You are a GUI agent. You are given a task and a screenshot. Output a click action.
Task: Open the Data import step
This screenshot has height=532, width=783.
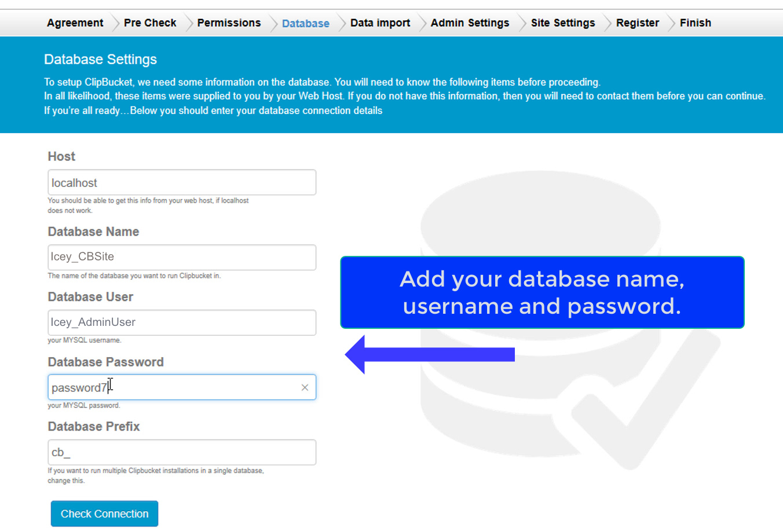point(380,23)
